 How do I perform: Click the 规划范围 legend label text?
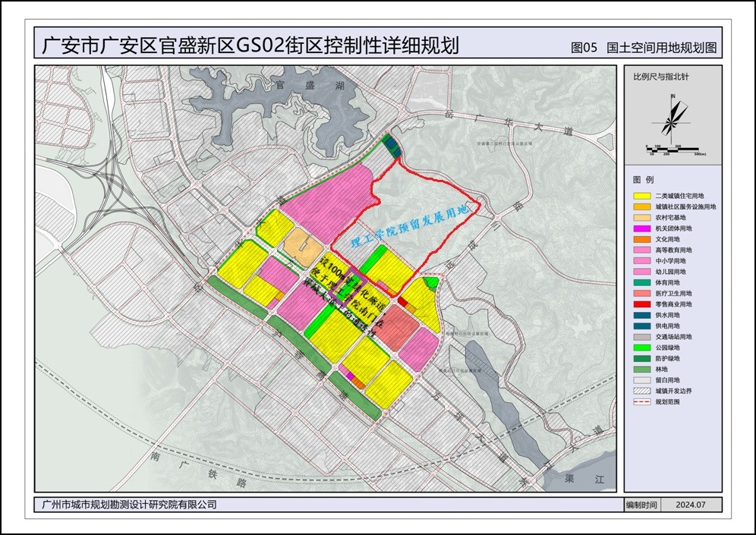click(x=667, y=402)
